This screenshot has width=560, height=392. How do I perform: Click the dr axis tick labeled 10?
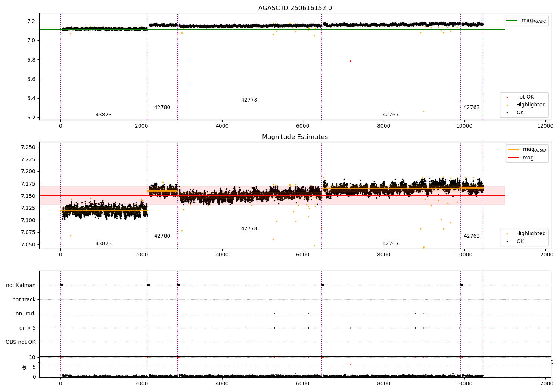pos(32,357)
